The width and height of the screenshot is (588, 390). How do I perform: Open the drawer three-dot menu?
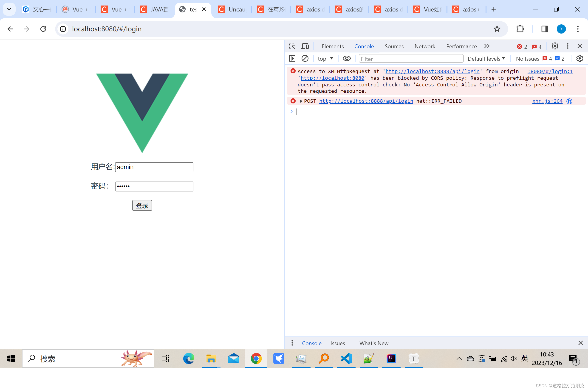point(292,343)
